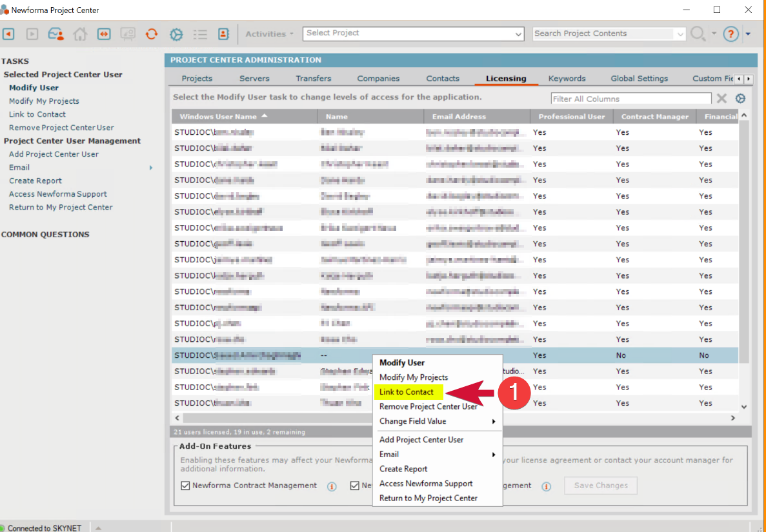The width and height of the screenshot is (766, 532).
Task: Open My Project Center home icon
Action: 79,34
